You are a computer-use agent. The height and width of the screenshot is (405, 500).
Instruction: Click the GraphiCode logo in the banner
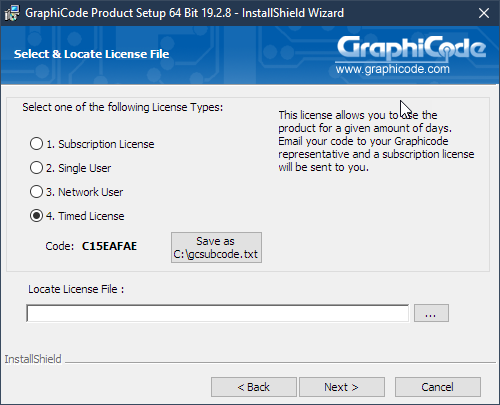click(411, 48)
